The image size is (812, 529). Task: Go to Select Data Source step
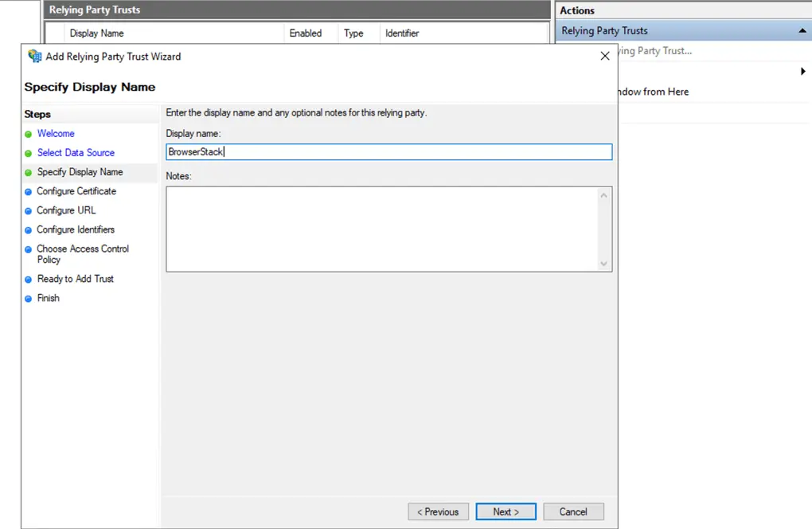pos(76,153)
